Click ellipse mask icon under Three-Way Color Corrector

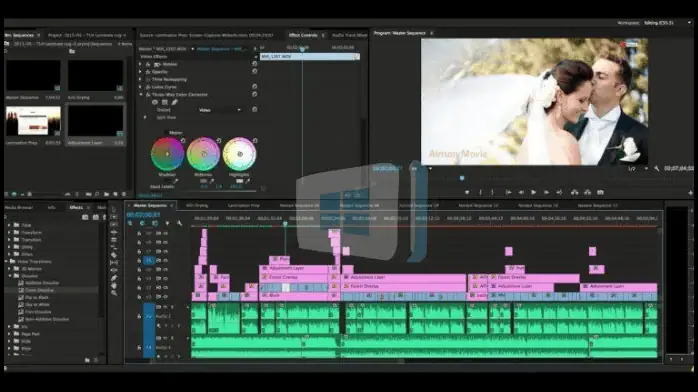click(155, 102)
